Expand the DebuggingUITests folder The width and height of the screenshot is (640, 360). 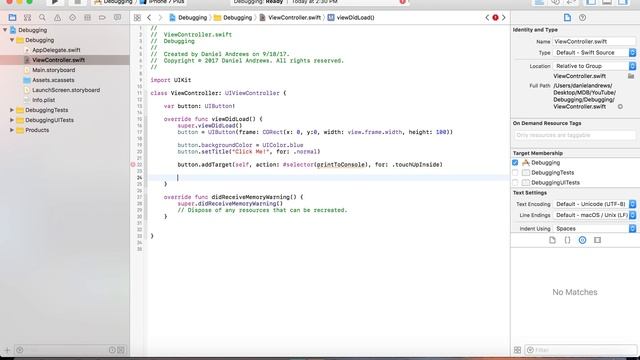pos(12,120)
